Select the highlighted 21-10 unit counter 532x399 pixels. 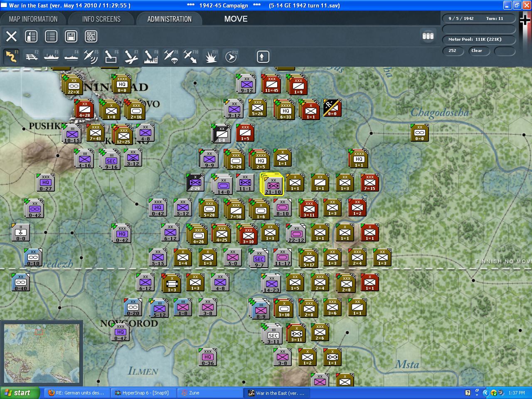pos(272,185)
